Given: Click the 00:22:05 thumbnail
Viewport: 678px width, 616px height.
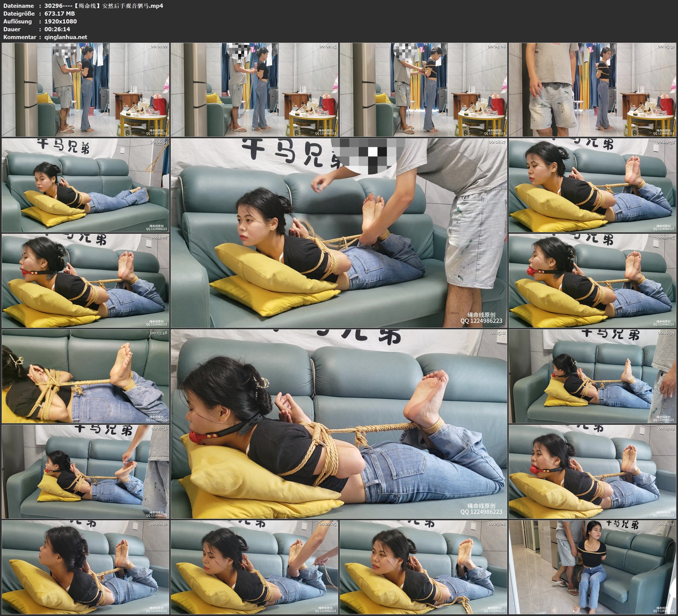Looking at the screenshot, I should [x=254, y=567].
